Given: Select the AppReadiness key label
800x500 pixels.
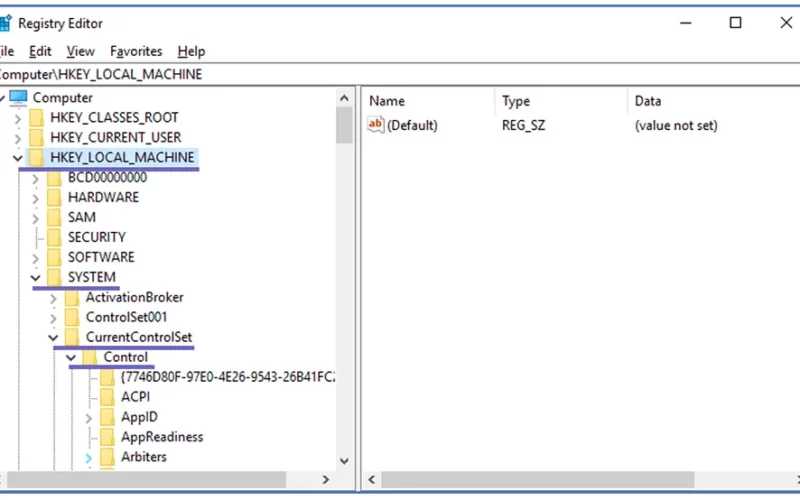Looking at the screenshot, I should pos(162,437).
